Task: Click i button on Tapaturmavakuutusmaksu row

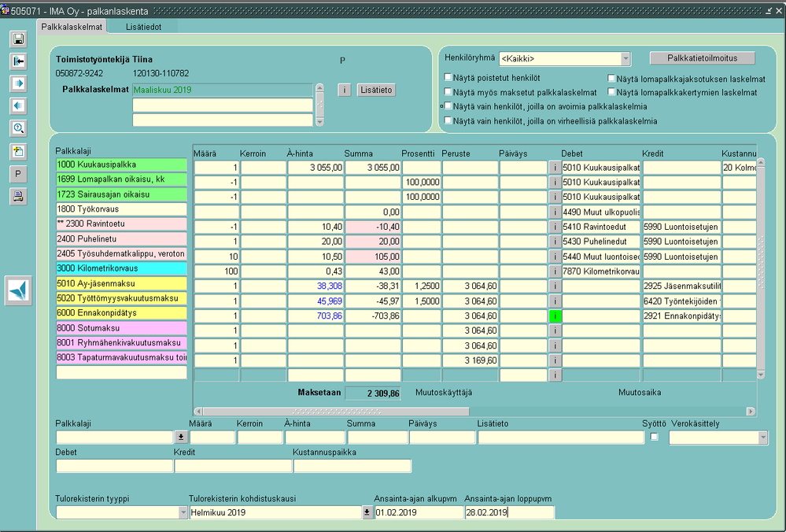Action: coord(555,360)
